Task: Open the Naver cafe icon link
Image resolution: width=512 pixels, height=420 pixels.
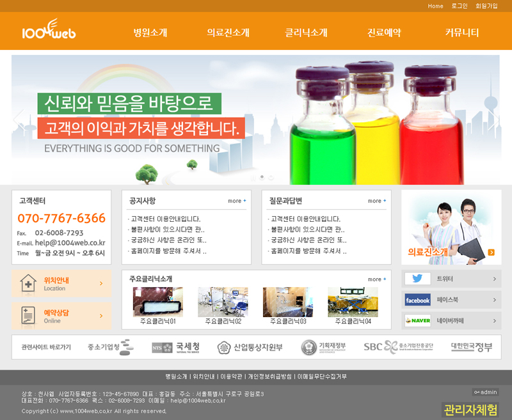Action: (x=417, y=320)
